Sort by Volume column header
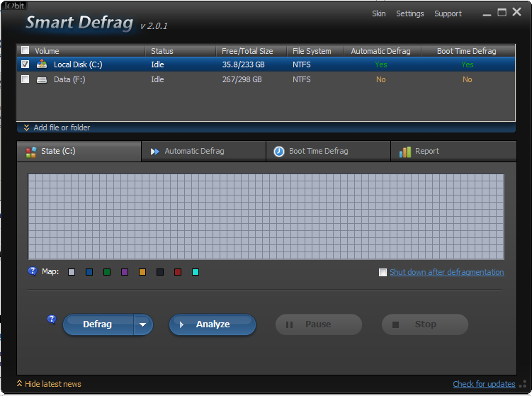This screenshot has height=396, width=532. pos(47,51)
